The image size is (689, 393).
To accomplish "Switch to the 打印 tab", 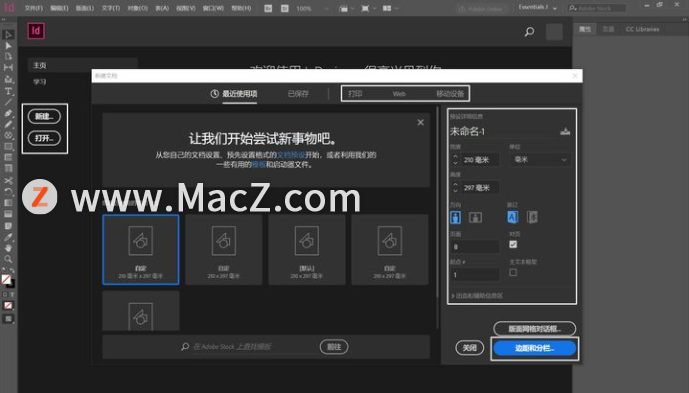I will (355, 94).
